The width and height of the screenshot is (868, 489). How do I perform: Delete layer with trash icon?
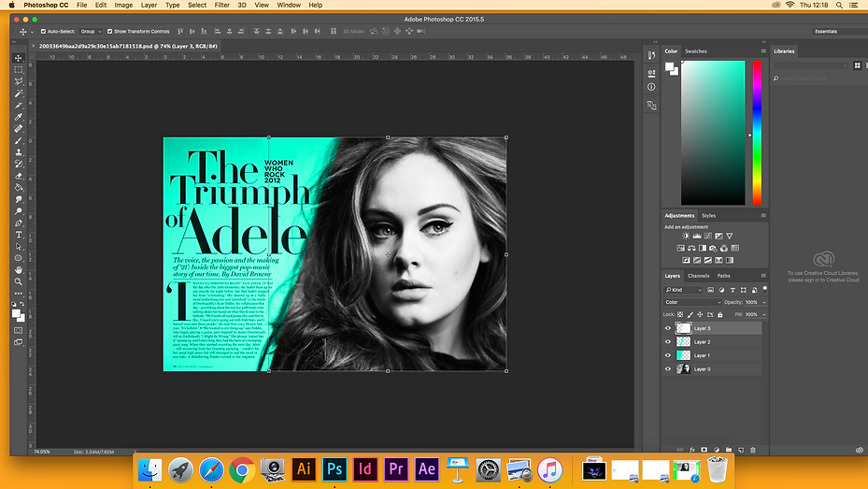click(x=753, y=450)
